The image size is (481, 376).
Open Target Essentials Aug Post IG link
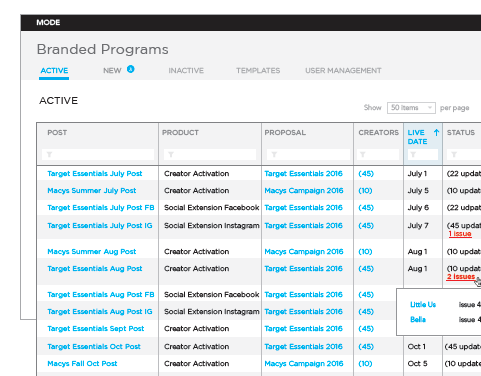[100, 312]
